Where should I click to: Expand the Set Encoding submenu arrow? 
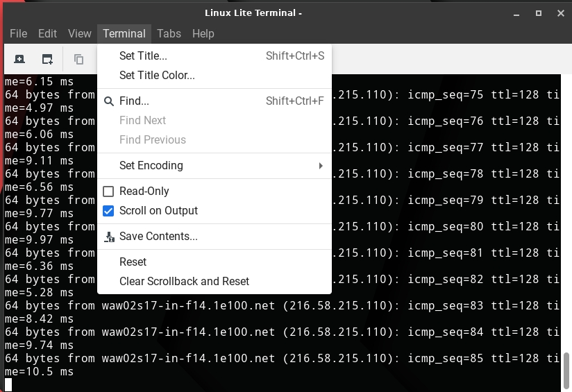pyautogui.click(x=321, y=166)
